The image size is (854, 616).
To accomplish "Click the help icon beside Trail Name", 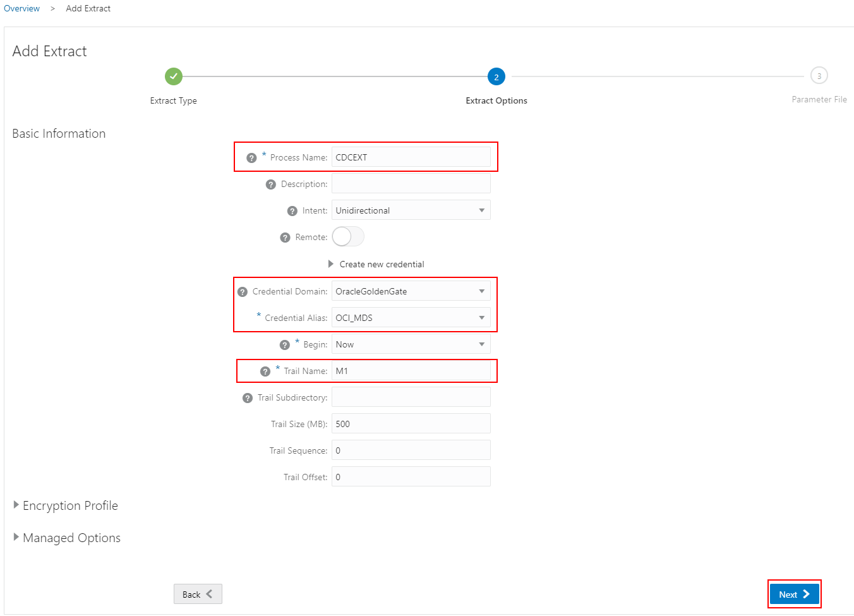I will click(265, 371).
